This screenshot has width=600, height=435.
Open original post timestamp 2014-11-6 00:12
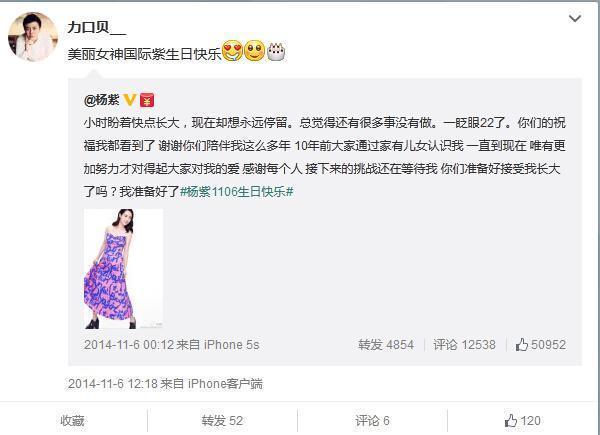[x=129, y=345]
